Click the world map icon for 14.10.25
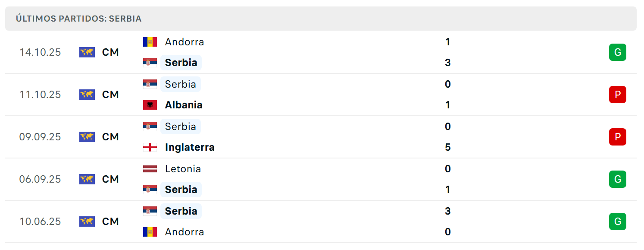644x250 pixels. pyautogui.click(x=87, y=52)
